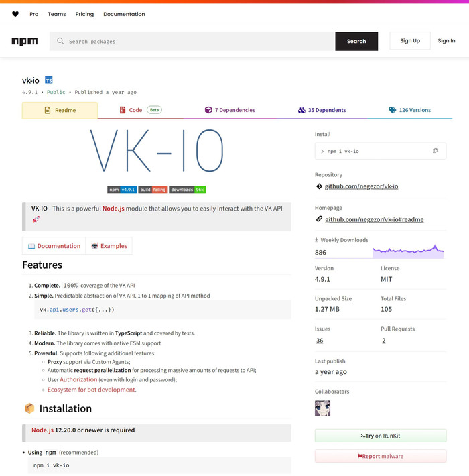469x476 pixels.
Task: Click the npm logo
Action: [x=25, y=42]
